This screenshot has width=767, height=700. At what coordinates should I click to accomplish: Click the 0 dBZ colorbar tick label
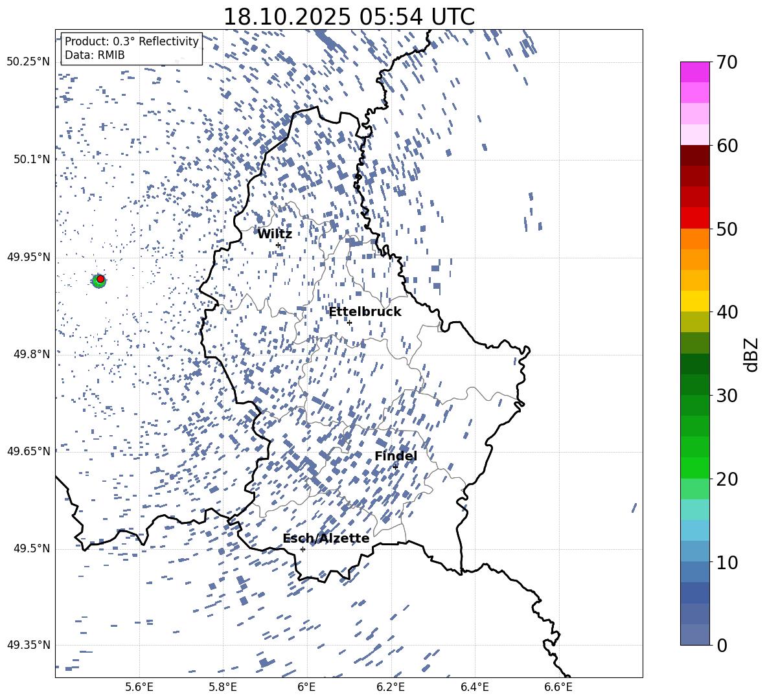click(722, 645)
